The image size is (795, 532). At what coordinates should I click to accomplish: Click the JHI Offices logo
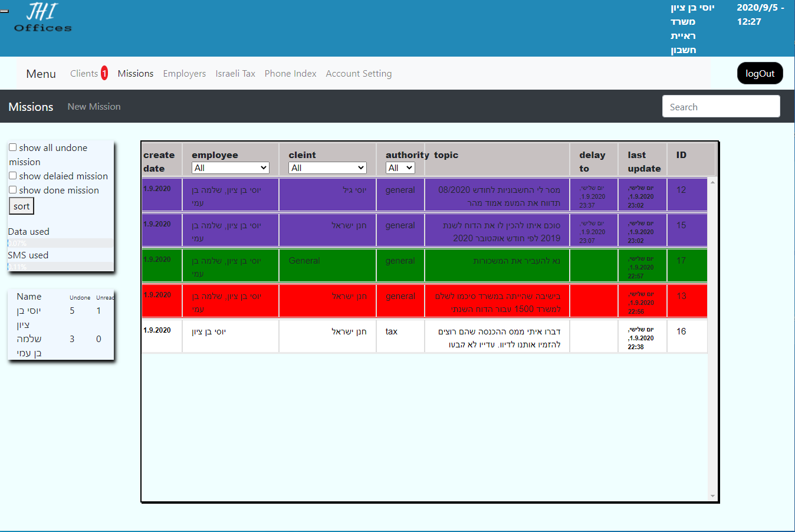(42, 18)
